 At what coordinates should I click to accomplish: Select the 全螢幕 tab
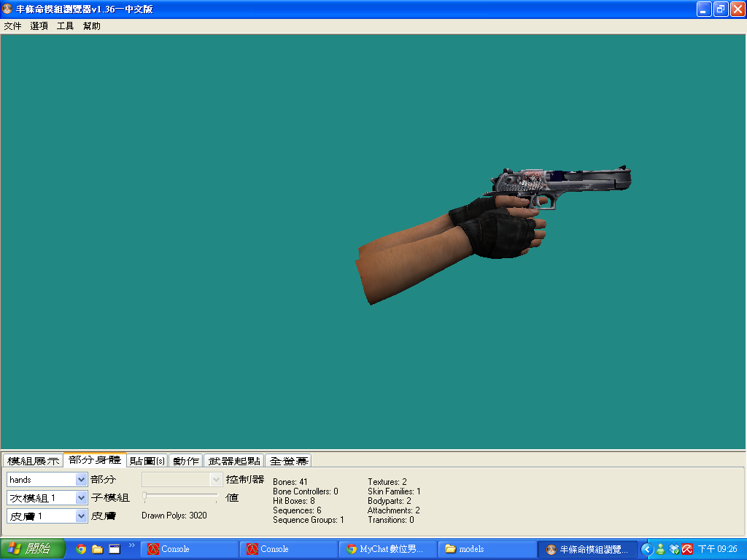coord(289,461)
